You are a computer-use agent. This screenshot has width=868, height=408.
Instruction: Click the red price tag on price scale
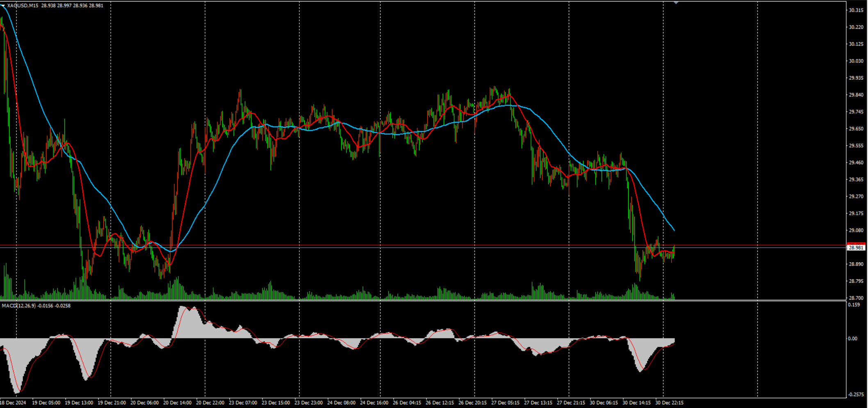pos(856,244)
